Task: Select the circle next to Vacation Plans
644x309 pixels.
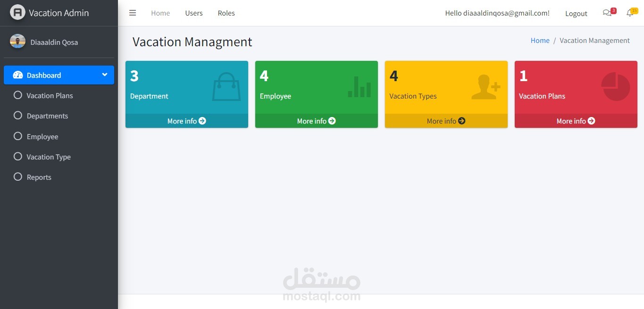Action: click(17, 95)
